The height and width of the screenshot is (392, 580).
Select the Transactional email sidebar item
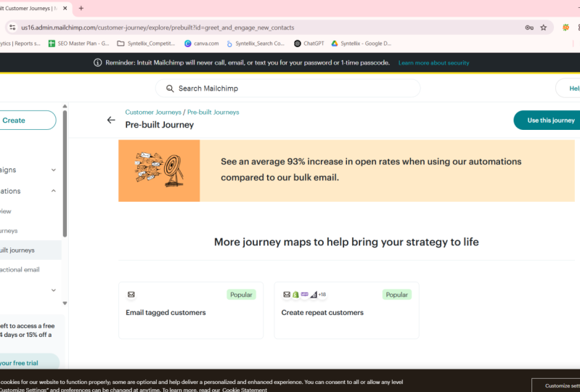(x=20, y=269)
